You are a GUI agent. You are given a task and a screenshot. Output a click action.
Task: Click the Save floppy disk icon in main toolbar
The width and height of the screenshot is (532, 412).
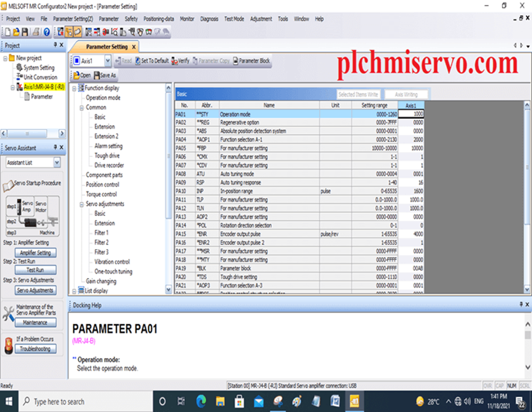(24, 32)
